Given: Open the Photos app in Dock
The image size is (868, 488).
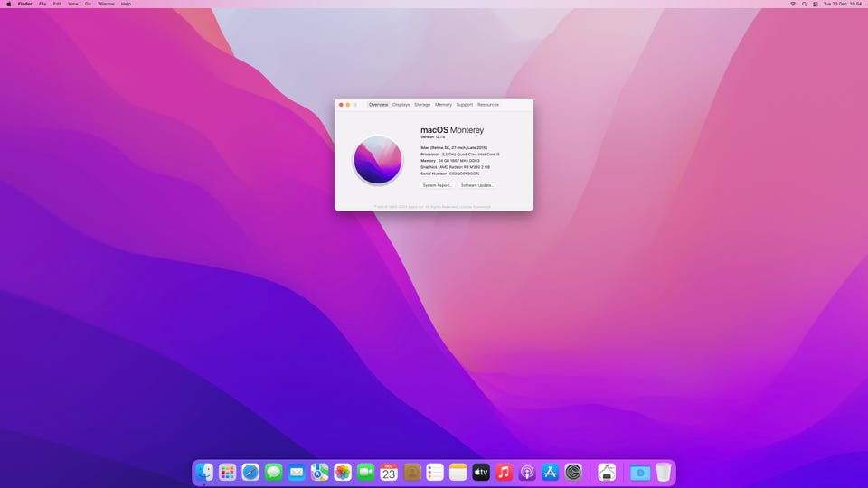Looking at the screenshot, I should (x=343, y=472).
